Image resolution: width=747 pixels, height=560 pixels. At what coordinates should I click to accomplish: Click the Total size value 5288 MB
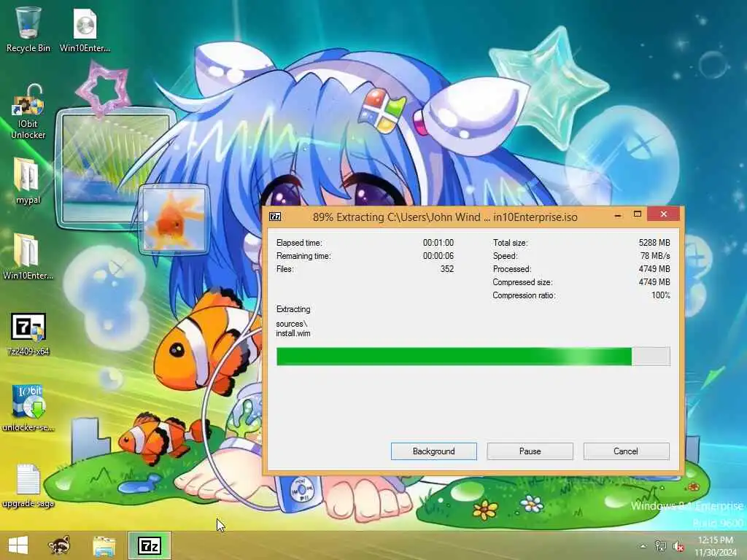pyautogui.click(x=654, y=242)
